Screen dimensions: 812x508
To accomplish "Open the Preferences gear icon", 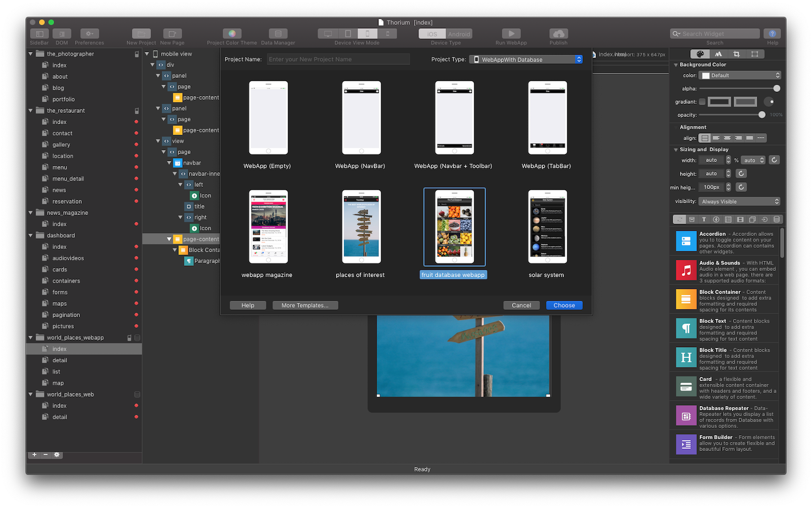I will (89, 34).
